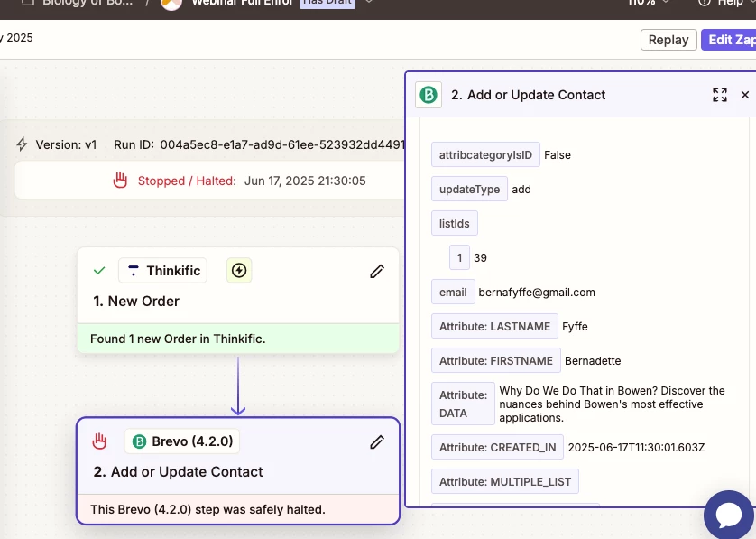Image resolution: width=756 pixels, height=539 pixels.
Task: Click the Brevo icon in panel header
Action: coord(429,95)
